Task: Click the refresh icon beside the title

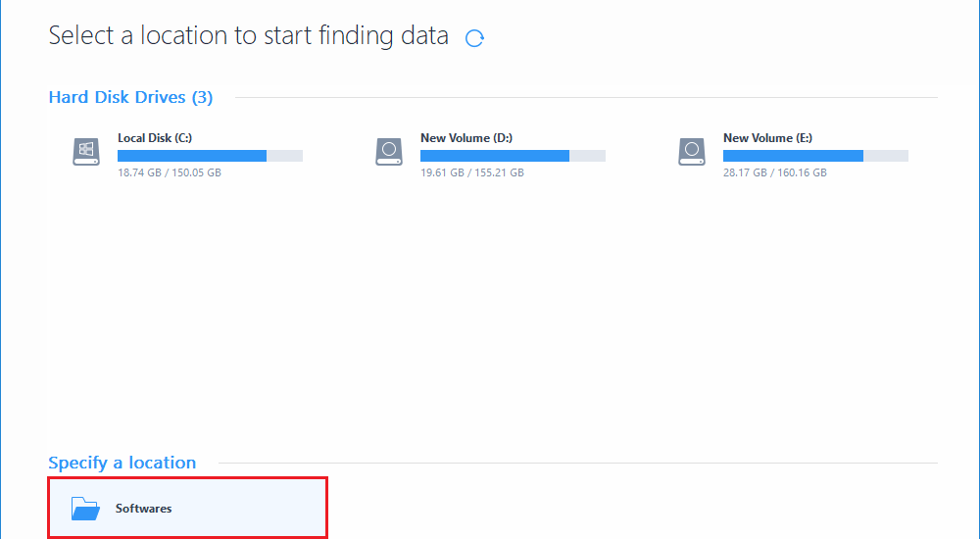Action: pyautogui.click(x=474, y=38)
